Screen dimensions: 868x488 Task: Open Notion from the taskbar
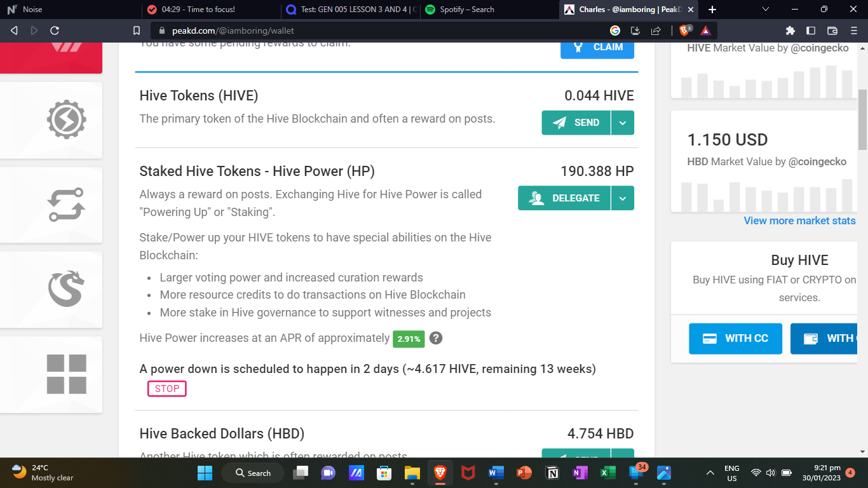(x=552, y=473)
